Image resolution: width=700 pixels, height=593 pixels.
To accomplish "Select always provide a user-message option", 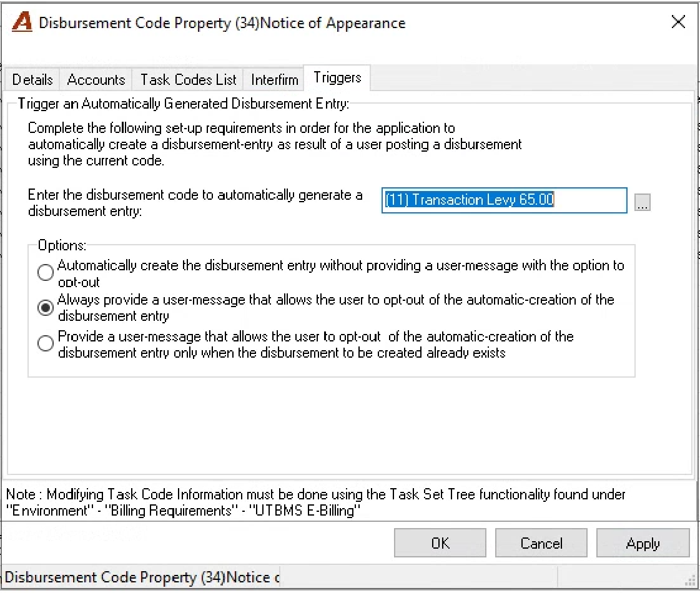I will point(46,308).
